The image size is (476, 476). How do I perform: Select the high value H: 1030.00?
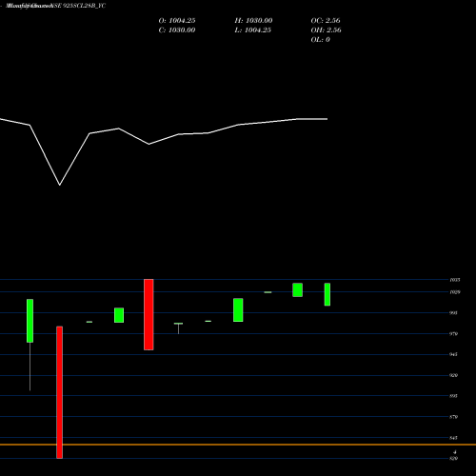pos(253,21)
